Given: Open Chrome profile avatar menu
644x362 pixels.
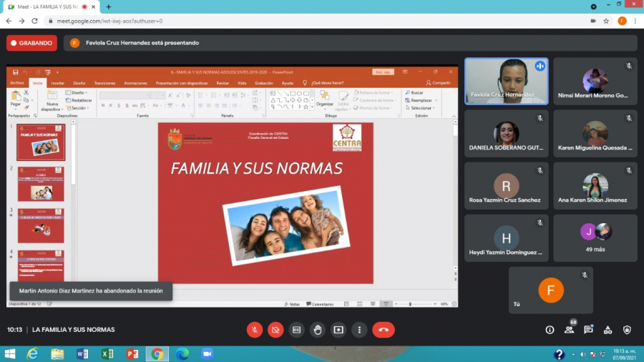Looking at the screenshot, I should click(622, 21).
